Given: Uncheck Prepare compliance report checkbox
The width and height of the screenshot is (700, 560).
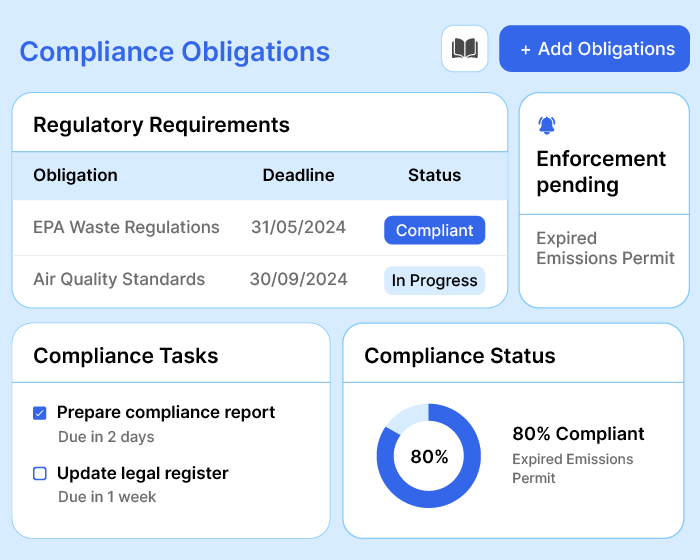Looking at the screenshot, I should [x=40, y=412].
